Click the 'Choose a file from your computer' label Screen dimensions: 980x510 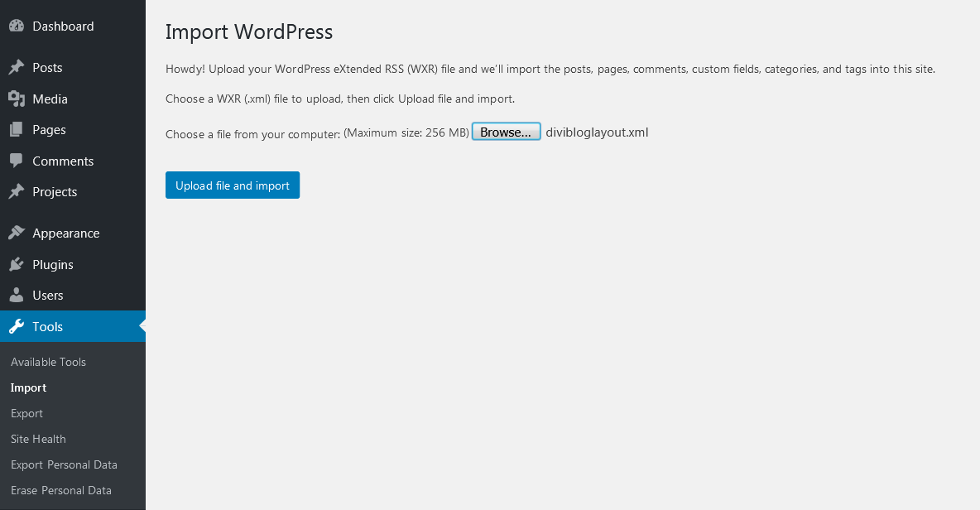tap(252, 134)
